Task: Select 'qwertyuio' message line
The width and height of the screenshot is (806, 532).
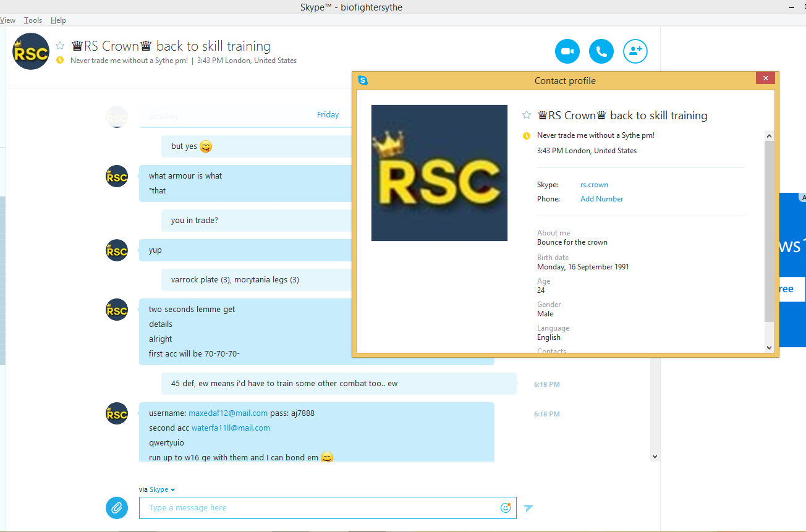Action: pyautogui.click(x=166, y=442)
